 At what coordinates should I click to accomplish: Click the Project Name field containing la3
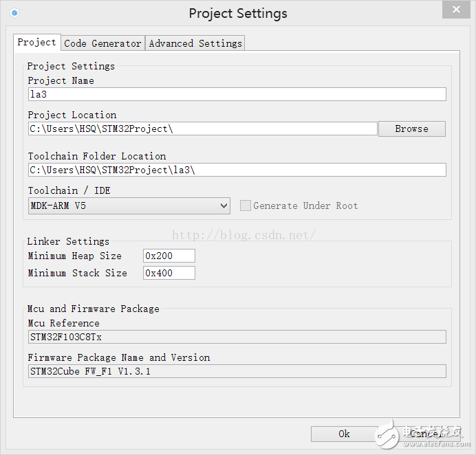[237, 94]
